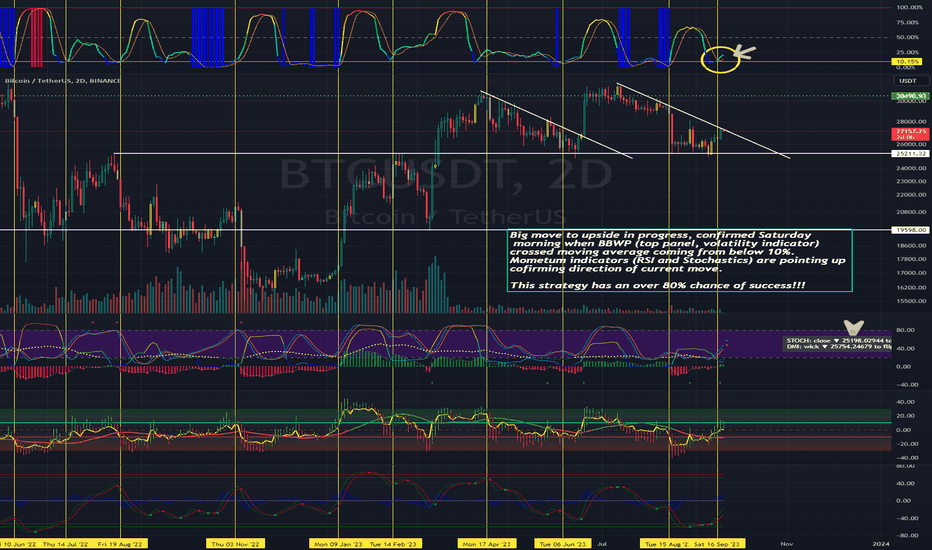Click the white 25211.32 horizontal line label
The height and width of the screenshot is (550, 932).
[x=909, y=153]
